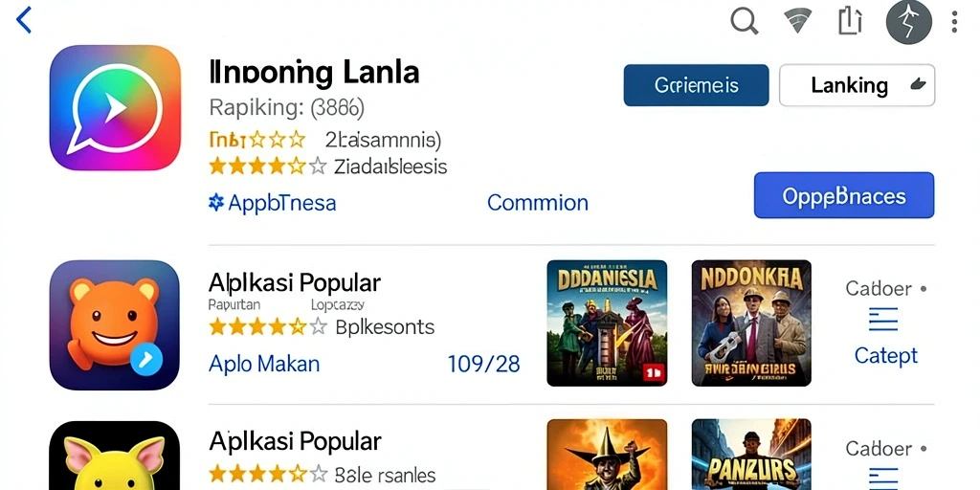The height and width of the screenshot is (490, 980).
Task: Tap the share icon in top bar
Action: 850,21
